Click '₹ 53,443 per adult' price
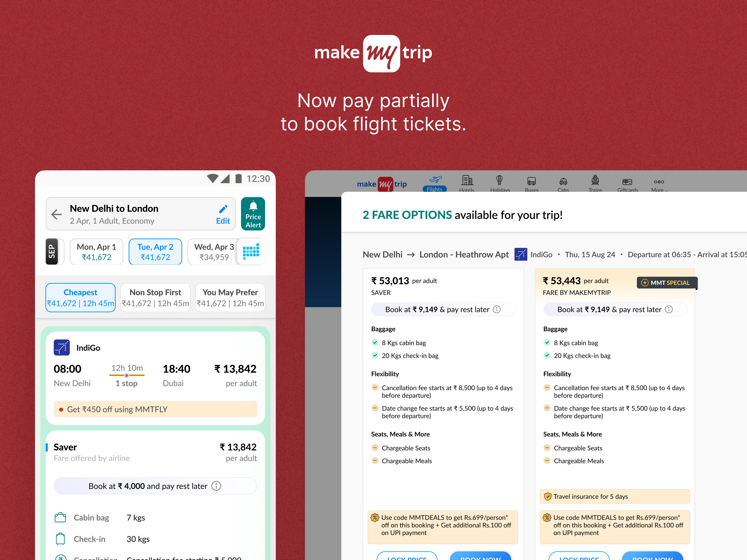747x560 pixels. [x=575, y=281]
